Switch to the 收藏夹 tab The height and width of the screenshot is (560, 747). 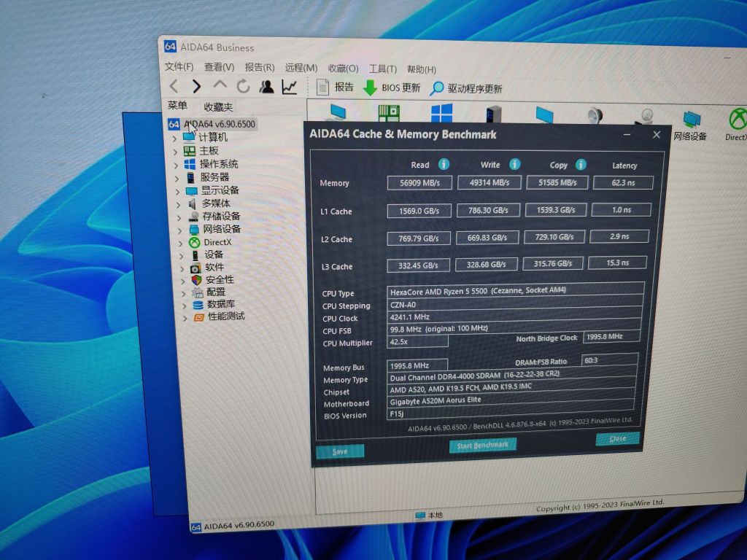[x=218, y=107]
